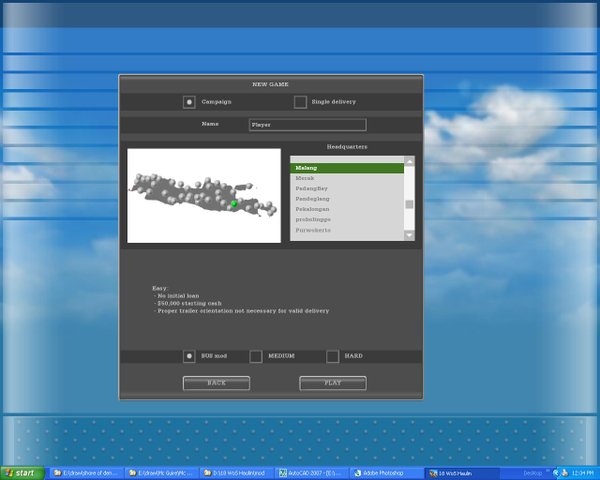
Task: Click the green city marker on the map
Action: tap(233, 204)
